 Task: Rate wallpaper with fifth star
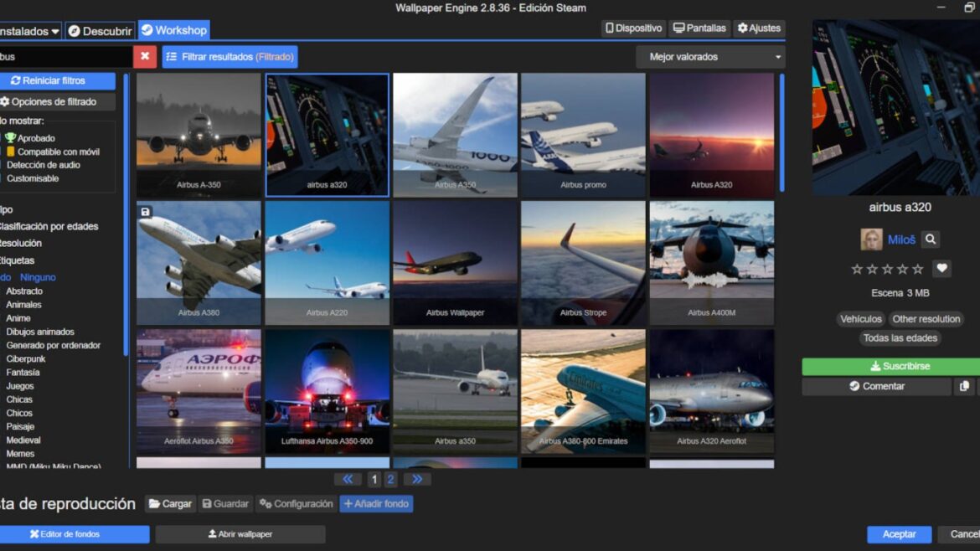pos(917,270)
